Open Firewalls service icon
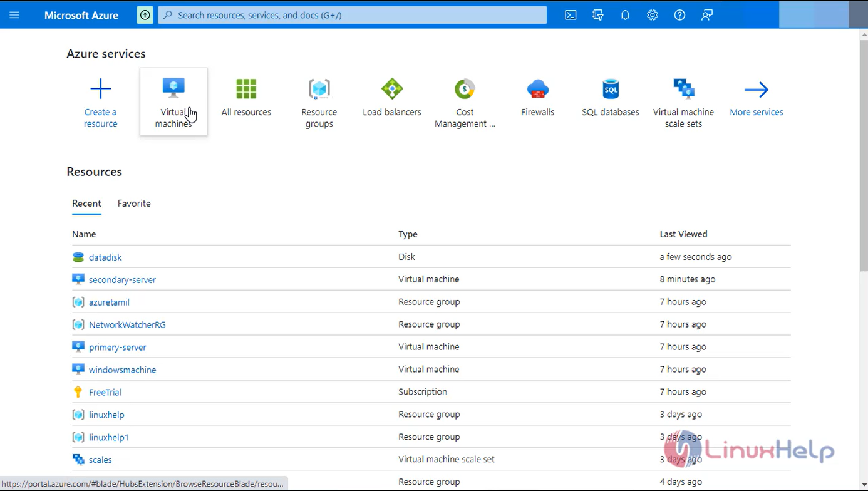The height and width of the screenshot is (491, 868). (x=538, y=89)
